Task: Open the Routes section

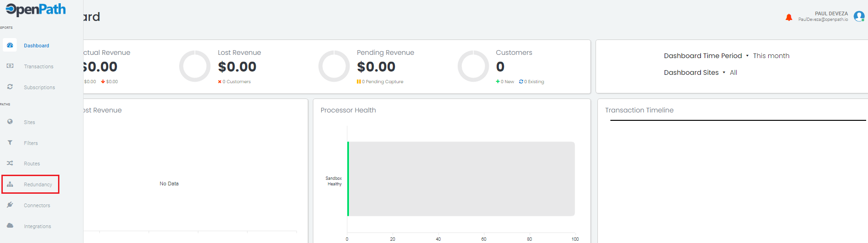Action: 32,164
